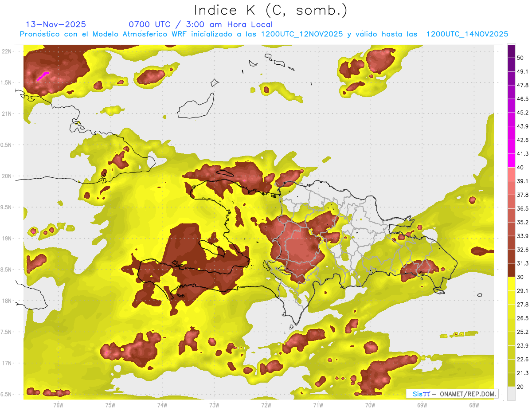Click the colorbar value '31.3'
The height and width of the screenshot is (411, 532).
coord(523,263)
